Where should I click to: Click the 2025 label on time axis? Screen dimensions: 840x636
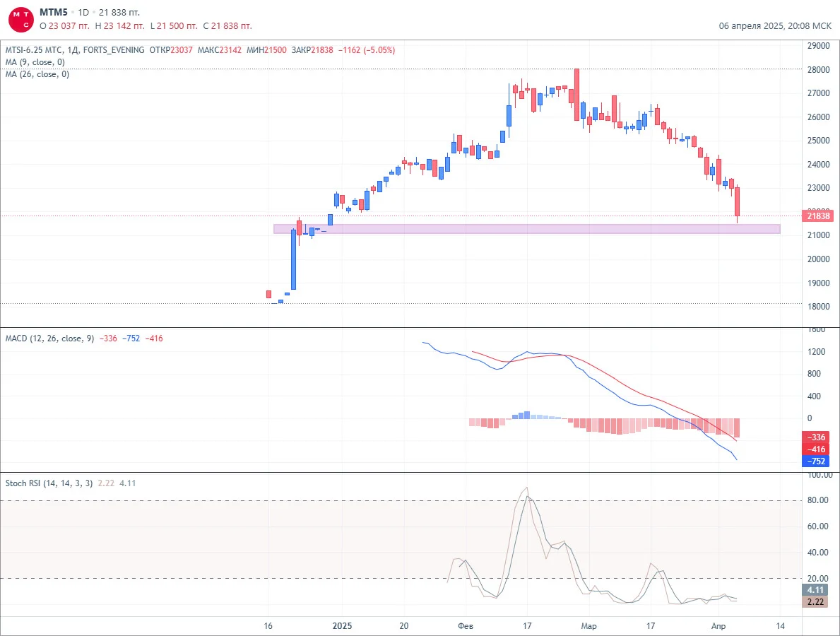pyautogui.click(x=343, y=626)
